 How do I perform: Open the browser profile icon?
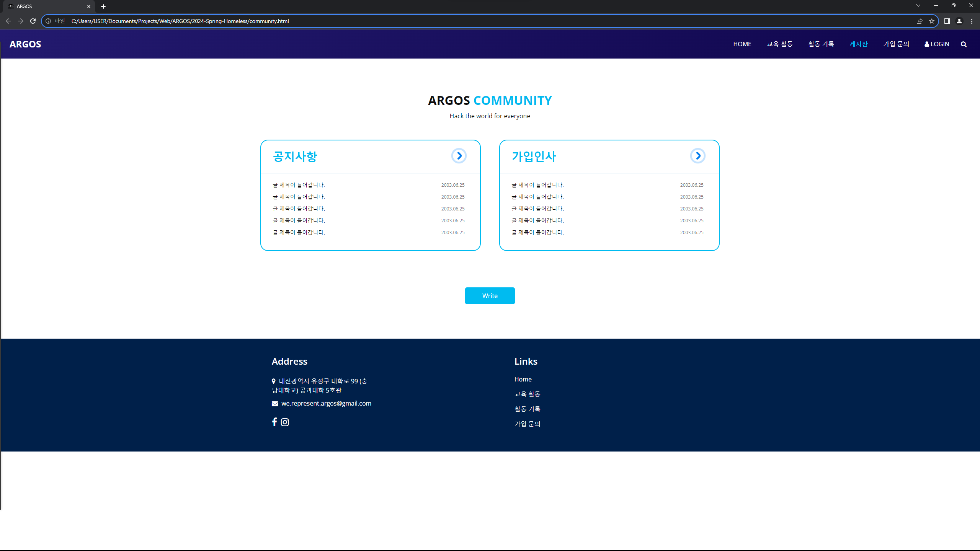(959, 21)
